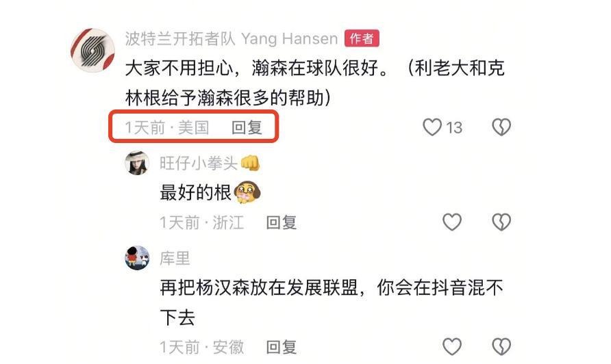Reply to the author comment from 美国
This screenshot has height=364, width=611.
pos(247,127)
